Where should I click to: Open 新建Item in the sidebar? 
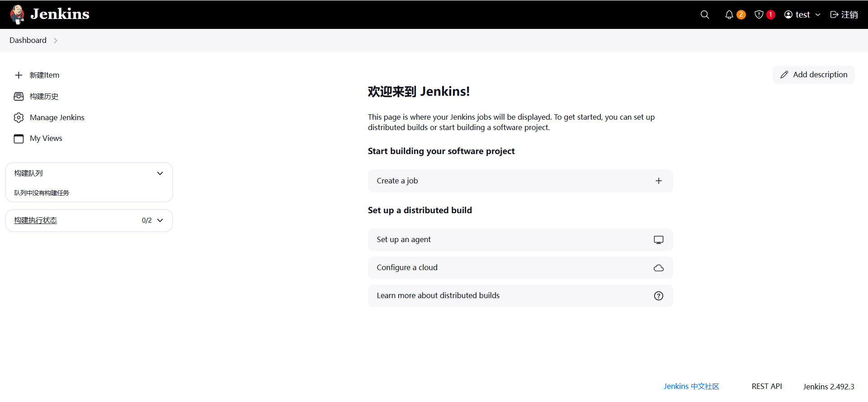click(44, 75)
